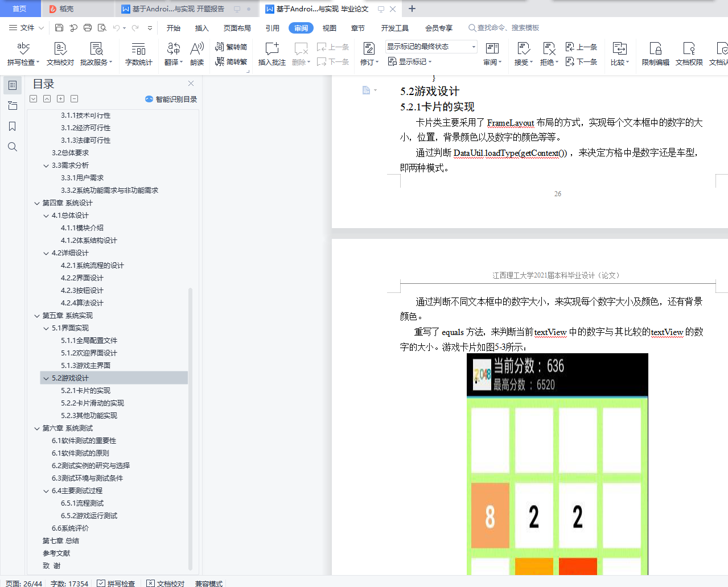728x587 pixels.
Task: Click the 审阅 review pane icon
Action: [492, 49]
